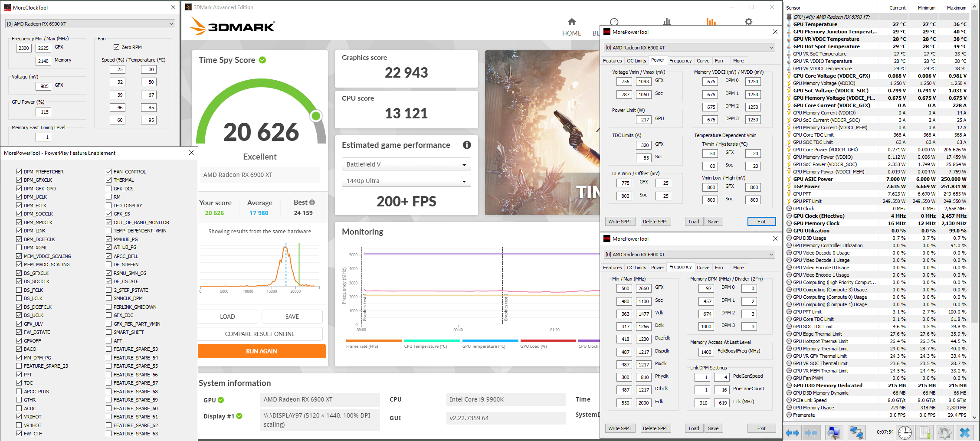Open the 1440p Ultra resolution dropdown
Viewport: 980px width, 441px height.
pos(406,181)
